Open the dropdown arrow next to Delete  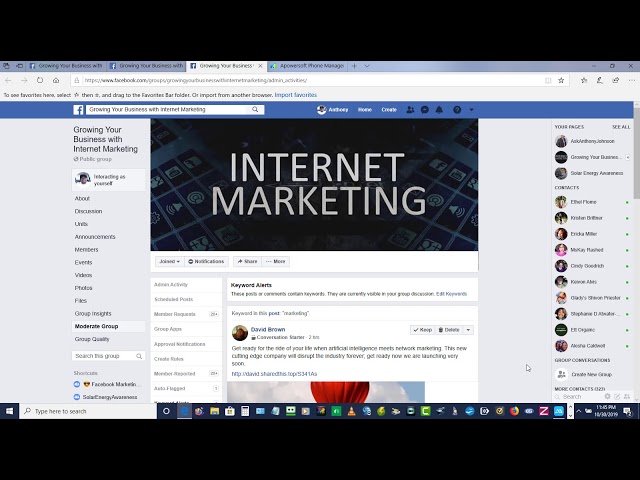pos(468,330)
